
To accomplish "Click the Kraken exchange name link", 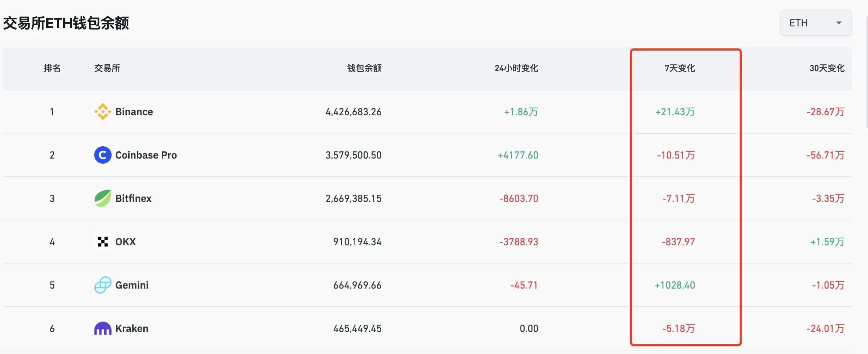I will 132,328.
